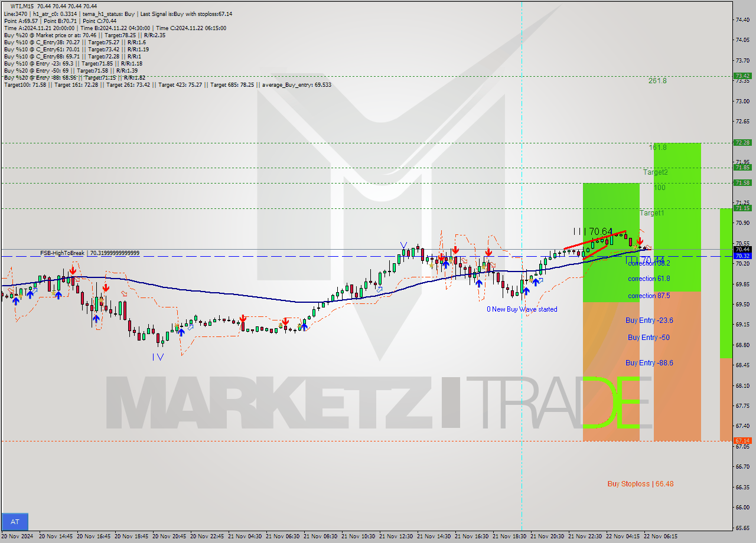Click the 'I I I 70.64' wave label
756x543 pixels.
point(592,231)
